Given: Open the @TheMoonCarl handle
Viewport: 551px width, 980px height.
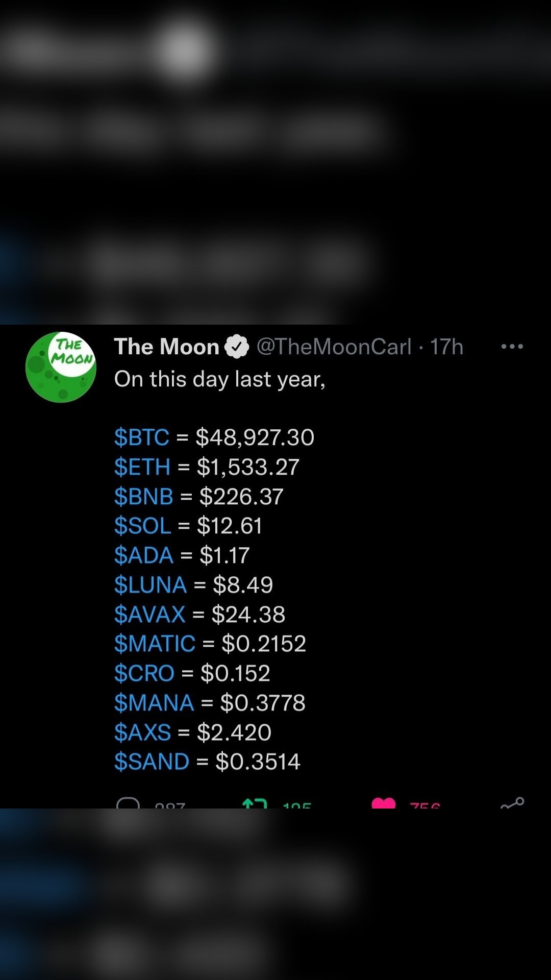Looking at the screenshot, I should pos(334,347).
